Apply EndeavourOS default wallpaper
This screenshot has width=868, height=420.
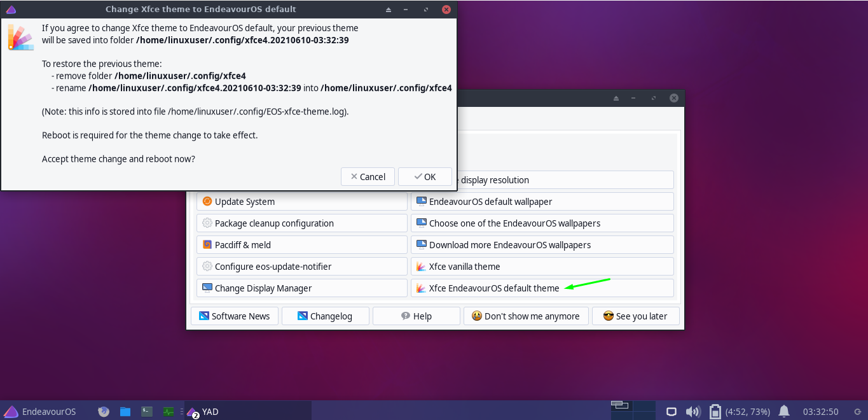[x=542, y=202]
